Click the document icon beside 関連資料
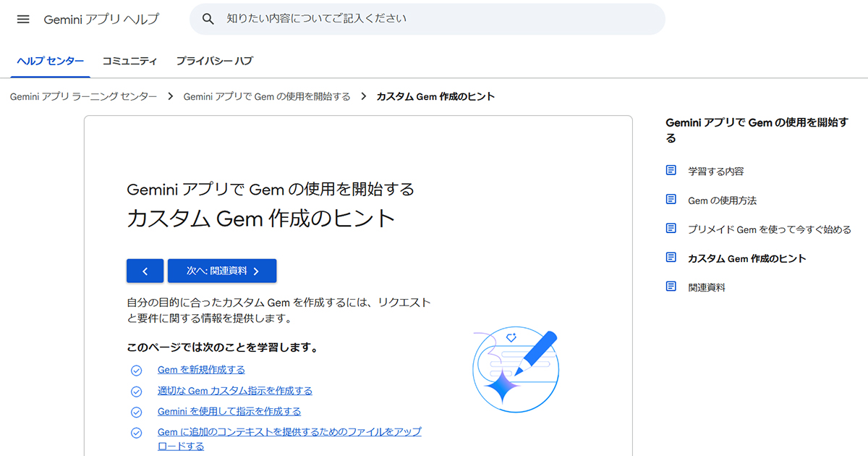Image resolution: width=868 pixels, height=456 pixels. click(x=671, y=287)
